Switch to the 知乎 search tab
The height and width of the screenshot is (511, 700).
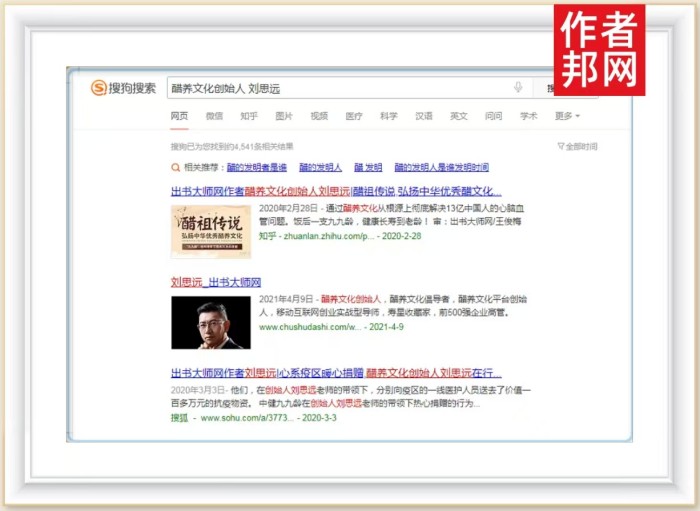pyautogui.click(x=249, y=116)
